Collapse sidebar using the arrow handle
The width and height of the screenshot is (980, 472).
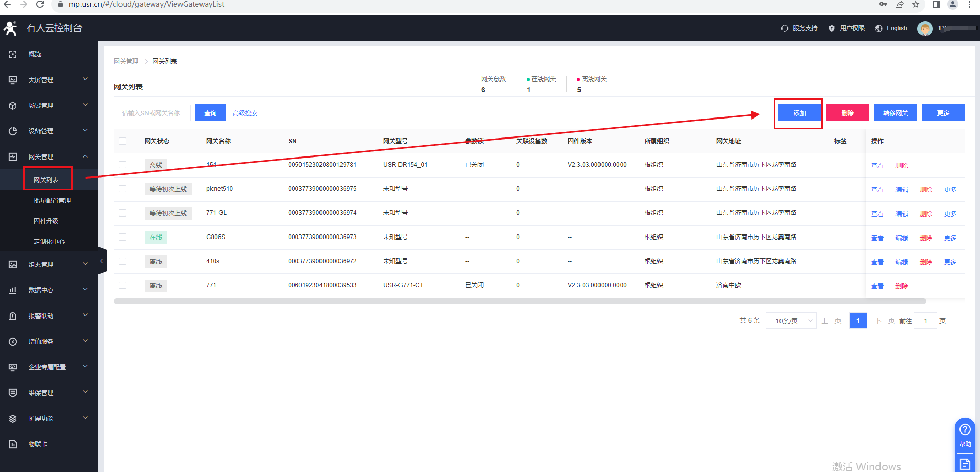(x=102, y=261)
